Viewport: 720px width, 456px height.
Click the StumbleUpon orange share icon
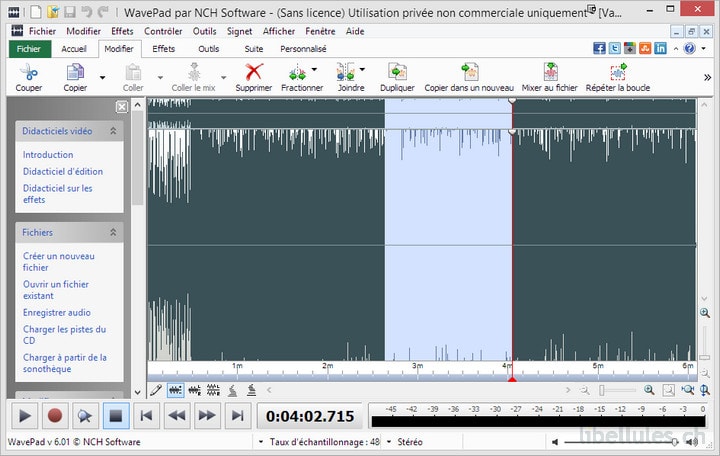click(645, 48)
